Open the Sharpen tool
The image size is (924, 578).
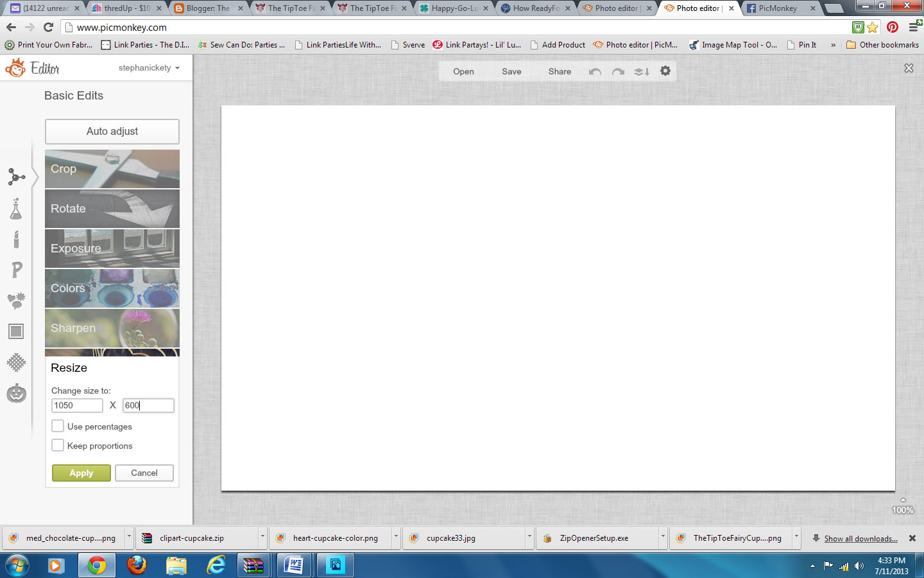[x=112, y=328]
